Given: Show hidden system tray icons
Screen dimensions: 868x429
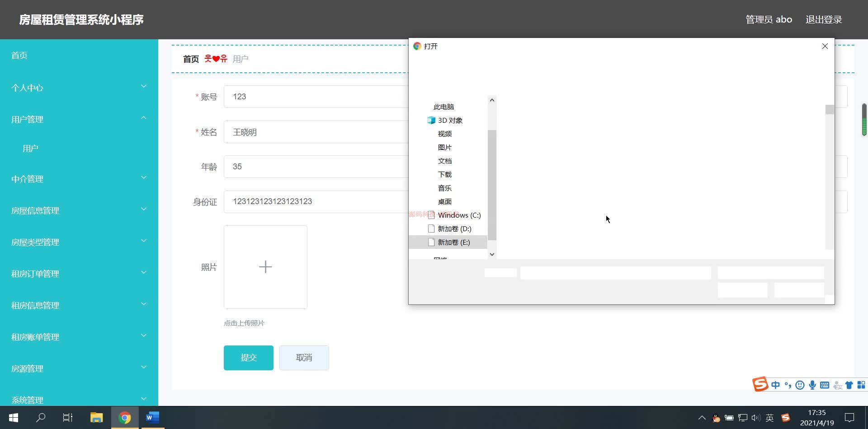Looking at the screenshot, I should click(702, 418).
